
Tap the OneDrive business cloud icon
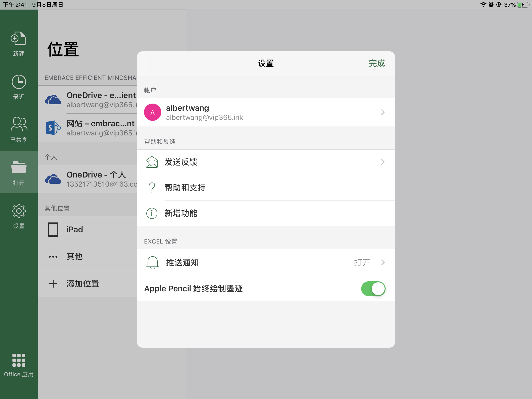tap(53, 100)
